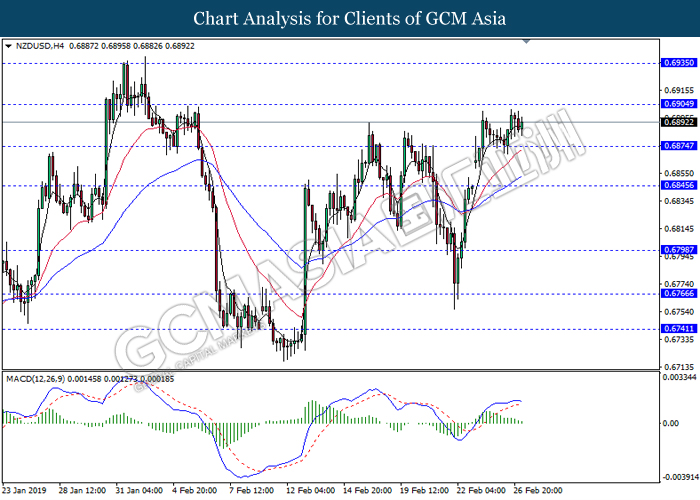
Task: Click the 0.67666 price level label
Action: click(x=679, y=293)
